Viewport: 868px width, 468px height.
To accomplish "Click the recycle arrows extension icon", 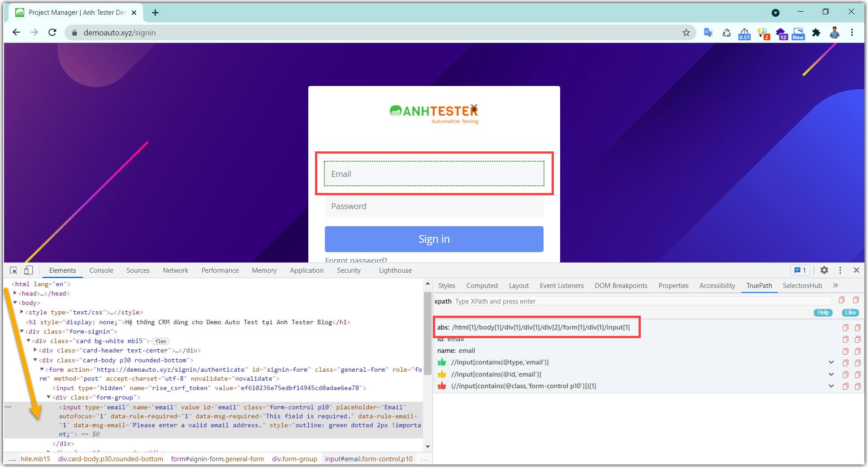I will [x=727, y=33].
